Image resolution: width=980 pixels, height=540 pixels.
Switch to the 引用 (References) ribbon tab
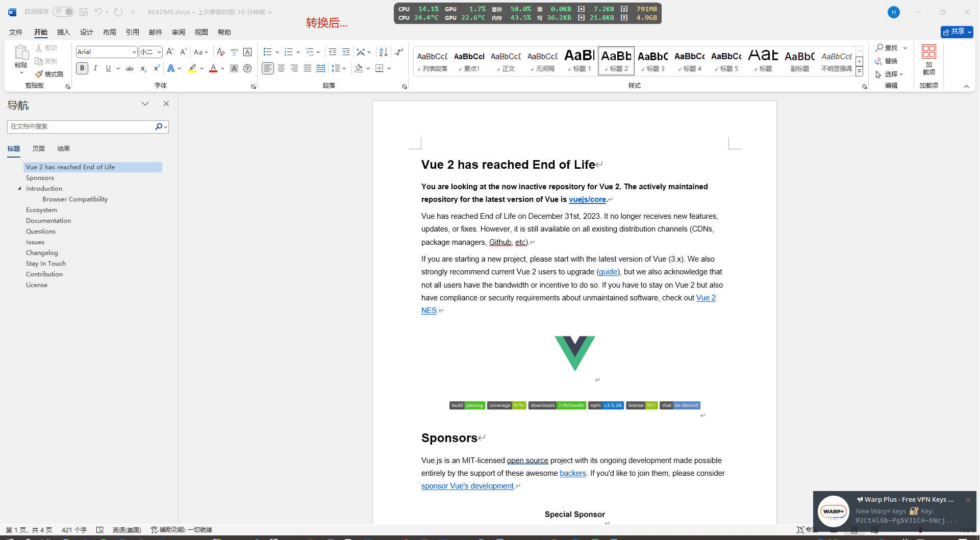132,32
